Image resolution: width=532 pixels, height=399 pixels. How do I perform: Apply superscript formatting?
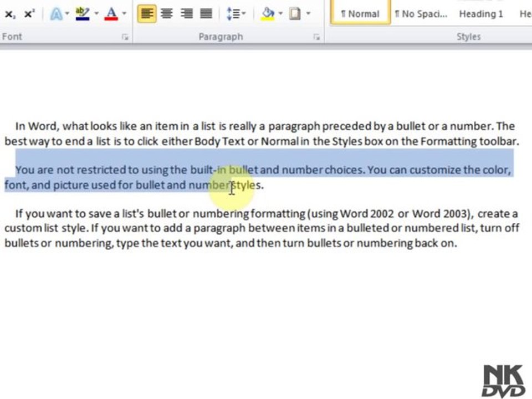pos(29,14)
